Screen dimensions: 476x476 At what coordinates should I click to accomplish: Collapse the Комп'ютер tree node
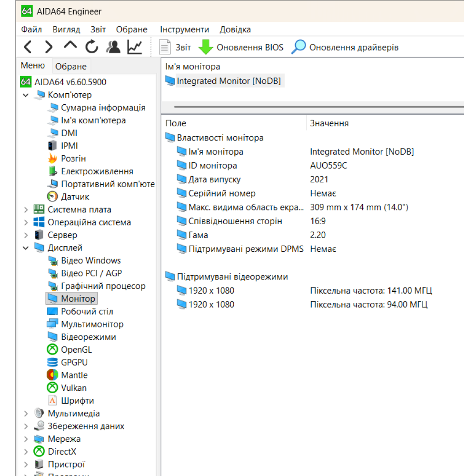coord(26,95)
